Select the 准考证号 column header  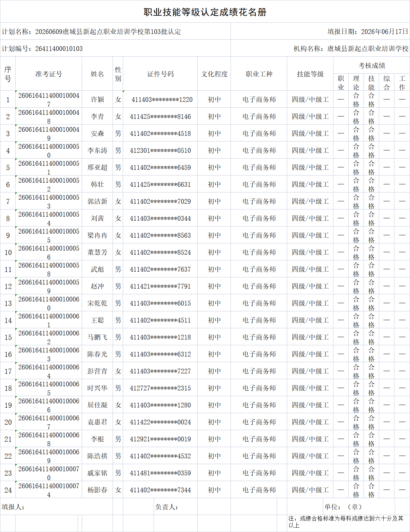click(x=49, y=74)
